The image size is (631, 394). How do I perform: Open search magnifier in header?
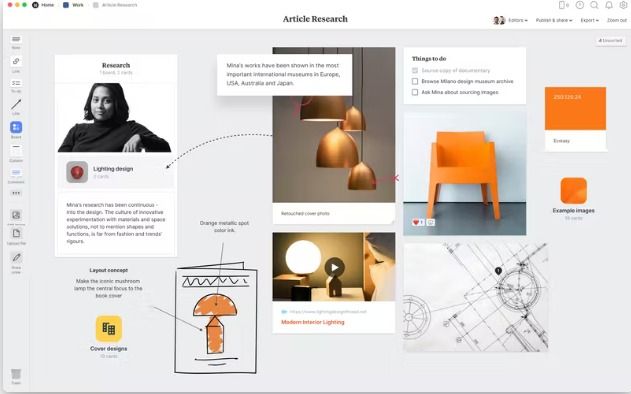click(x=594, y=5)
